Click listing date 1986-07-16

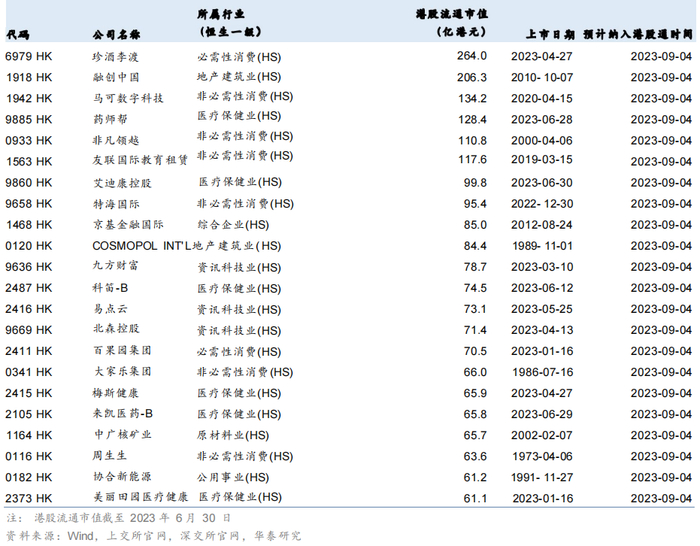pos(542,372)
